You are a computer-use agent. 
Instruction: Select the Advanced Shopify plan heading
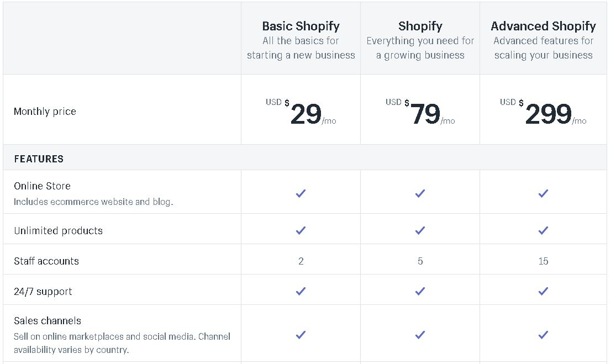coord(543,26)
